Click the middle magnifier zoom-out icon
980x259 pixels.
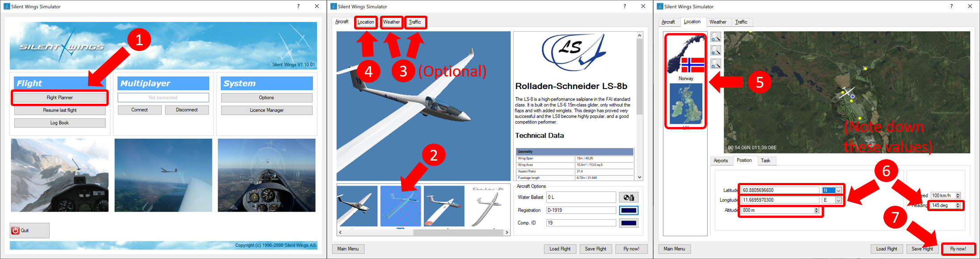[716, 51]
